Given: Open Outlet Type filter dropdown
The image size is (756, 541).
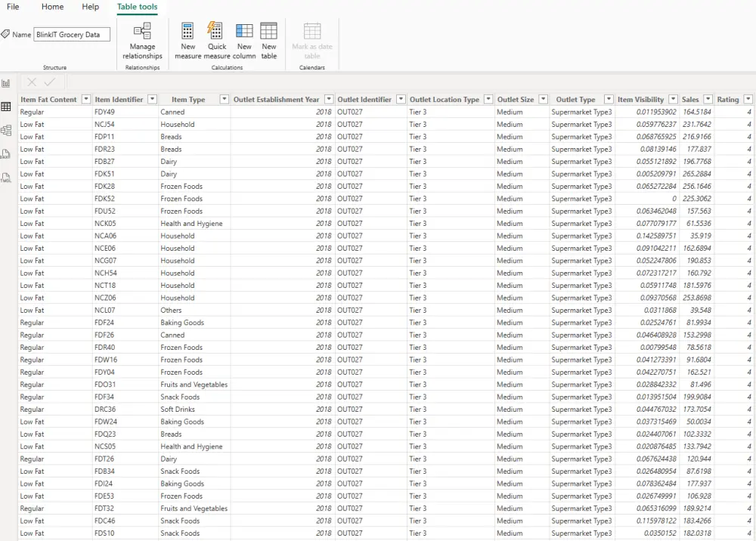Looking at the screenshot, I should (609, 99).
